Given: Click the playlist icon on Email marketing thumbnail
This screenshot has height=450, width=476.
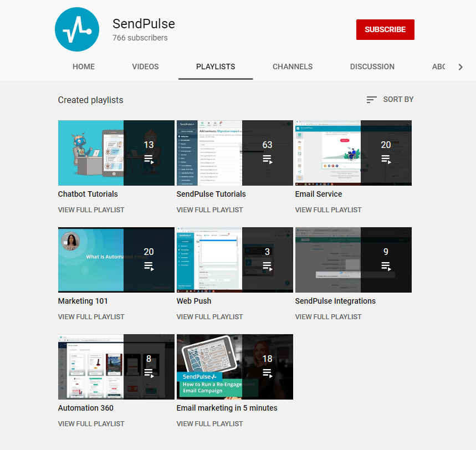Looking at the screenshot, I should tap(267, 374).
